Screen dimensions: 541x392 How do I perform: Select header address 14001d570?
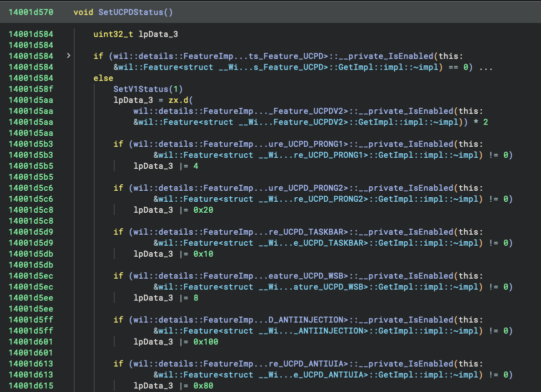coord(31,12)
